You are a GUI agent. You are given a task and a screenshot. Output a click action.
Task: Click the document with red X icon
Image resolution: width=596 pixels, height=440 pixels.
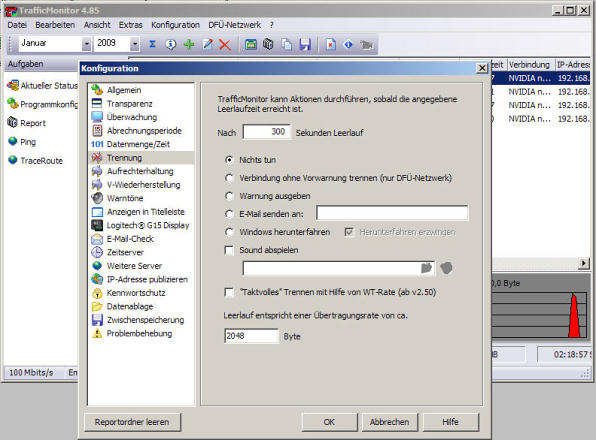tap(331, 44)
